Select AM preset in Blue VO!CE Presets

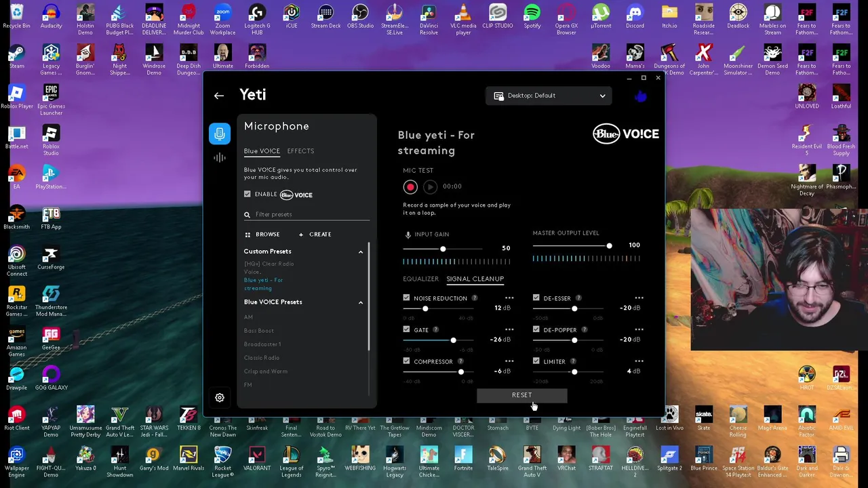coord(248,317)
